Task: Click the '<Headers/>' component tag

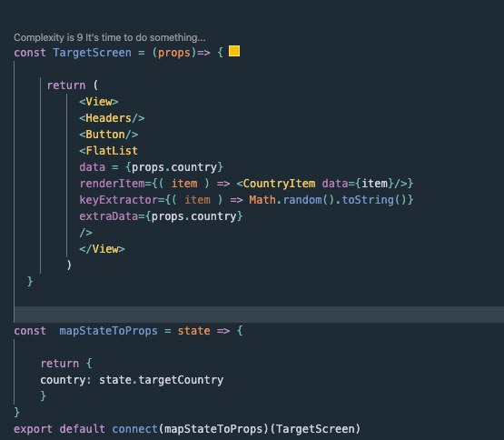Action: pos(113,118)
